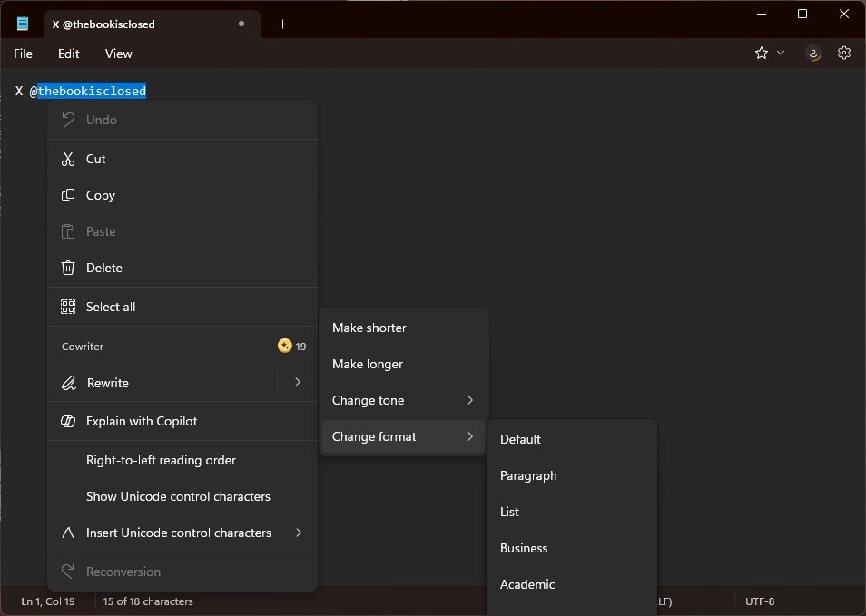Toggle Right-to-left reading order
Image resolution: width=866 pixels, height=616 pixels.
182,460
